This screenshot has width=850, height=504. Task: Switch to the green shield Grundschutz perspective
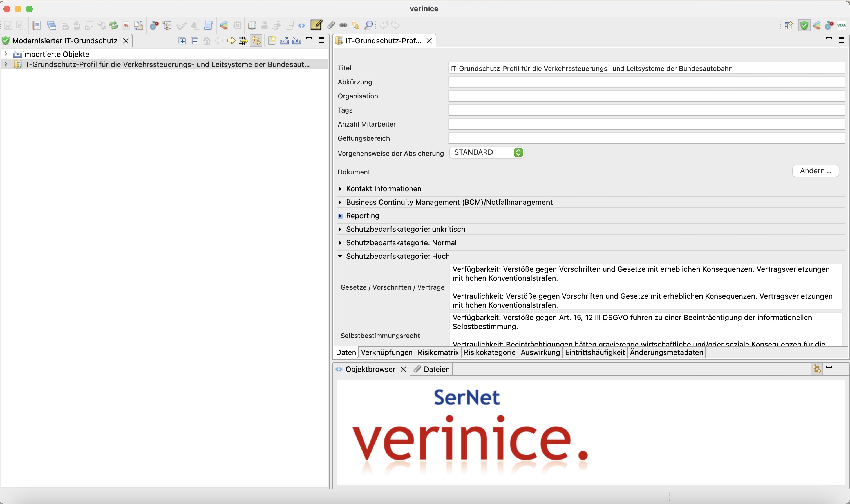(x=804, y=25)
